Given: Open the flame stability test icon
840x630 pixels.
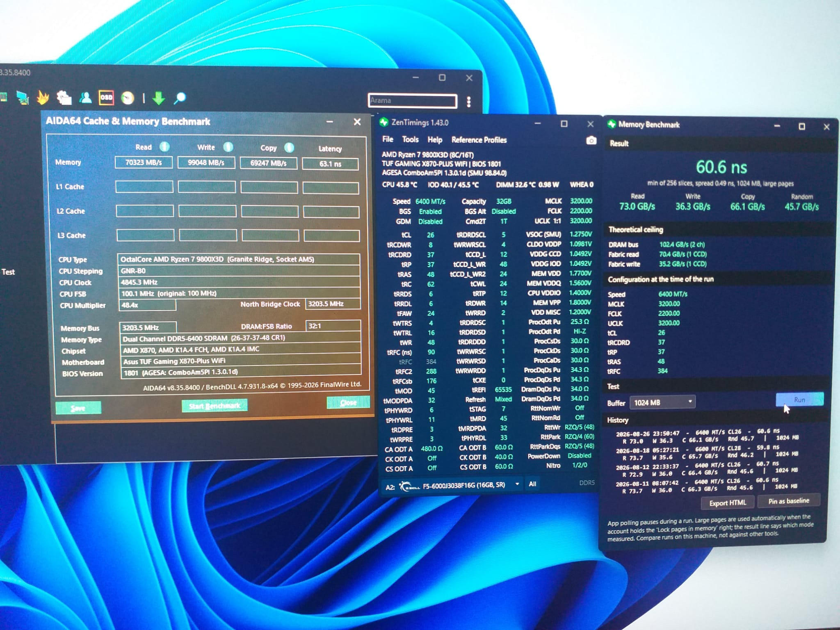Looking at the screenshot, I should (43, 97).
